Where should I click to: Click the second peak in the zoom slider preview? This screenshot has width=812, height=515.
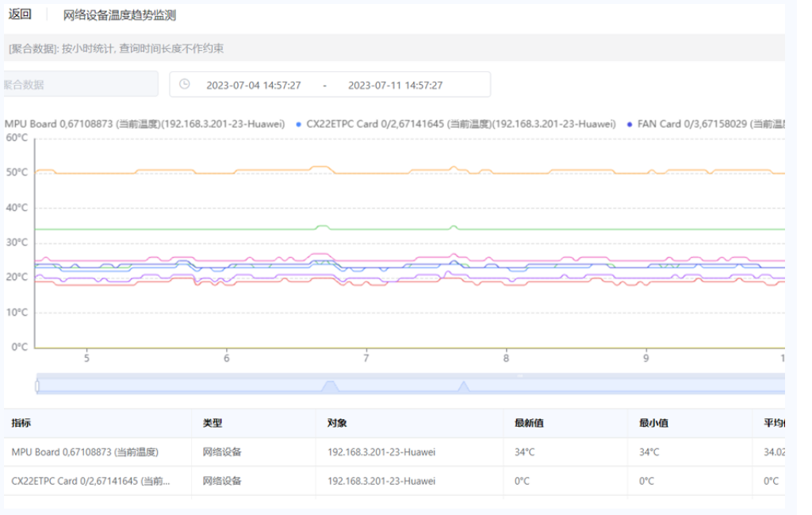pos(464,386)
